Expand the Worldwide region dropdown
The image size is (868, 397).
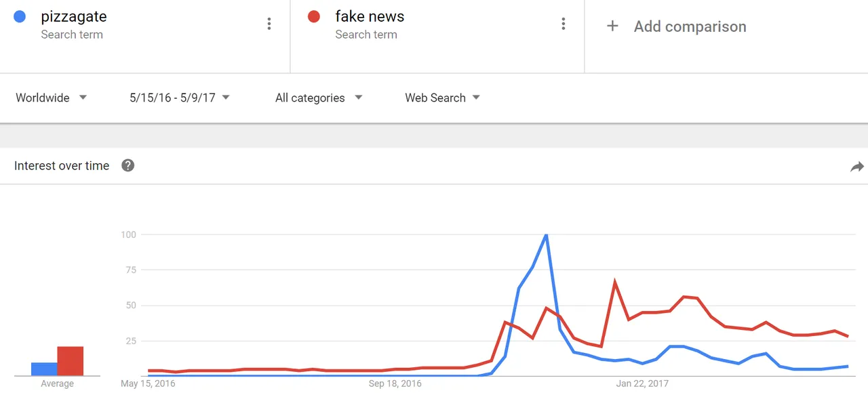pos(52,98)
